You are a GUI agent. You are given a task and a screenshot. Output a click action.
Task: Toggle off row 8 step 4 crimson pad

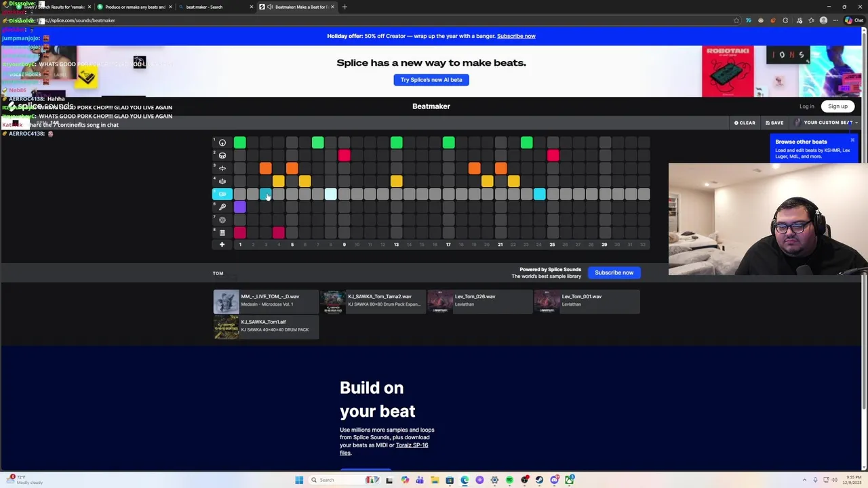click(279, 232)
